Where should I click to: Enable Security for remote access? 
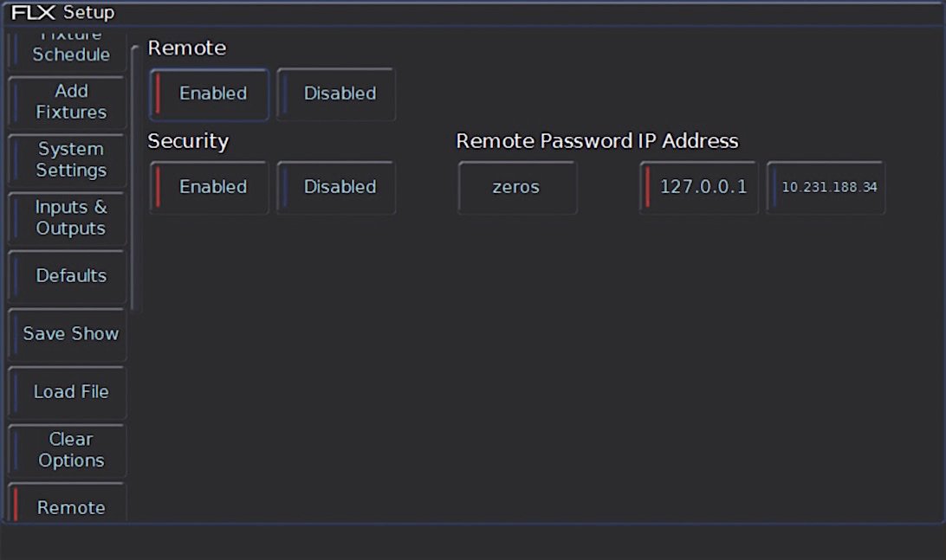[x=209, y=188]
